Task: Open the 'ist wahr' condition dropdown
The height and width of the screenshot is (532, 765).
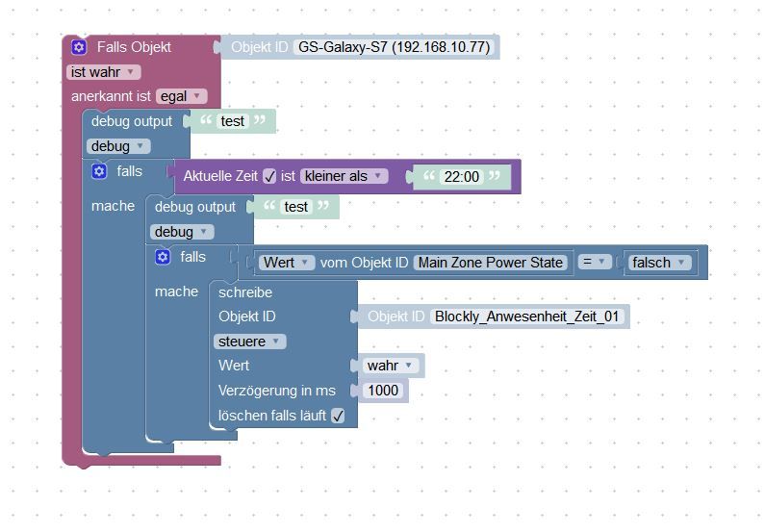Action: click(x=103, y=72)
